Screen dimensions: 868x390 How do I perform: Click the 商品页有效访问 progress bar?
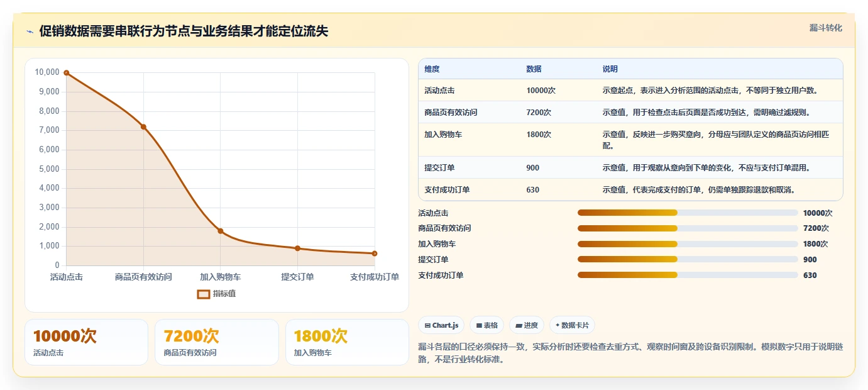(x=688, y=228)
